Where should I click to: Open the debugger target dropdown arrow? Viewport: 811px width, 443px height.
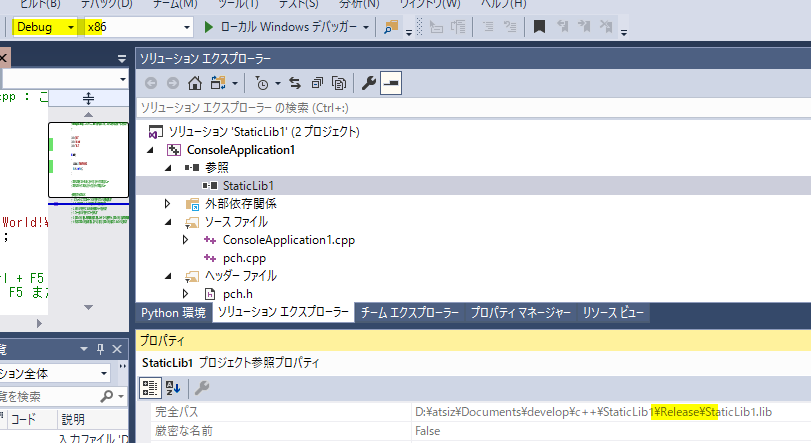tap(366, 27)
